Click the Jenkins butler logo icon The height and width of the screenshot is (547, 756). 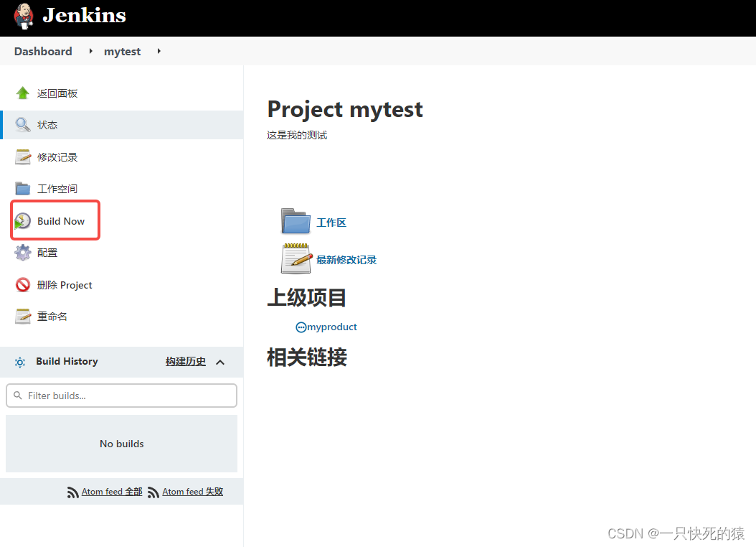[x=23, y=16]
